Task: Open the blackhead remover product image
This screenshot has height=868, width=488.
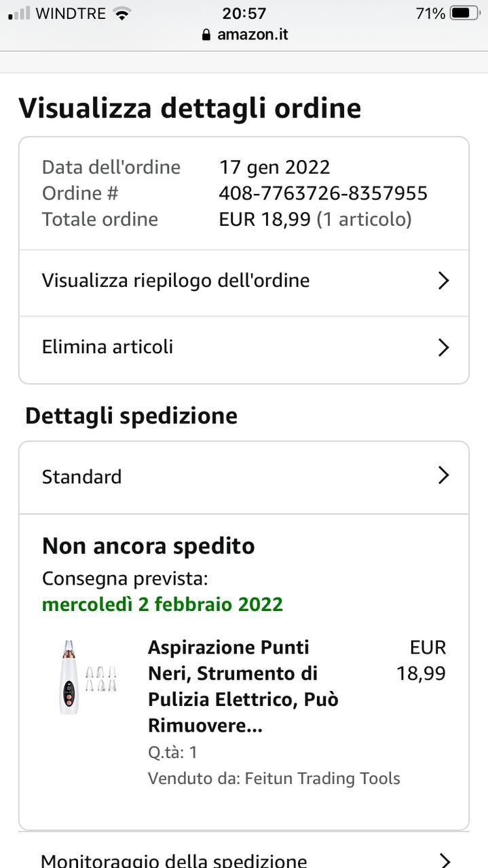Action: 87,677
